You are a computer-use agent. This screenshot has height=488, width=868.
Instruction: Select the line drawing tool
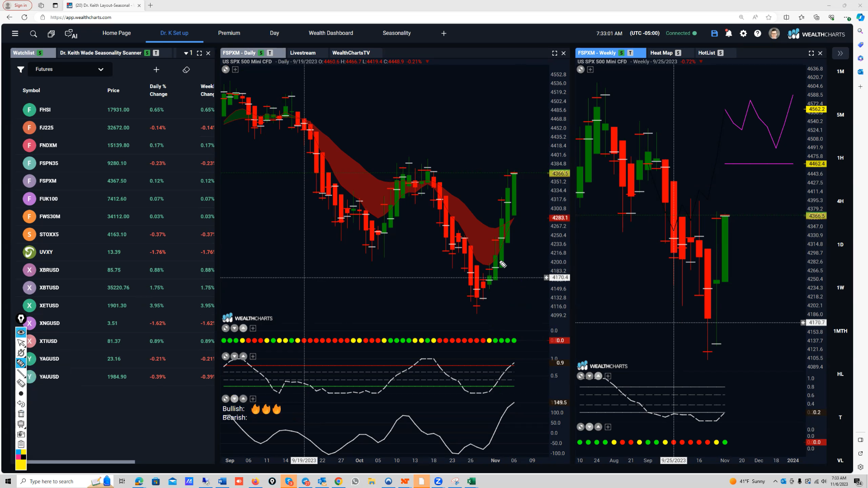pos(21,373)
